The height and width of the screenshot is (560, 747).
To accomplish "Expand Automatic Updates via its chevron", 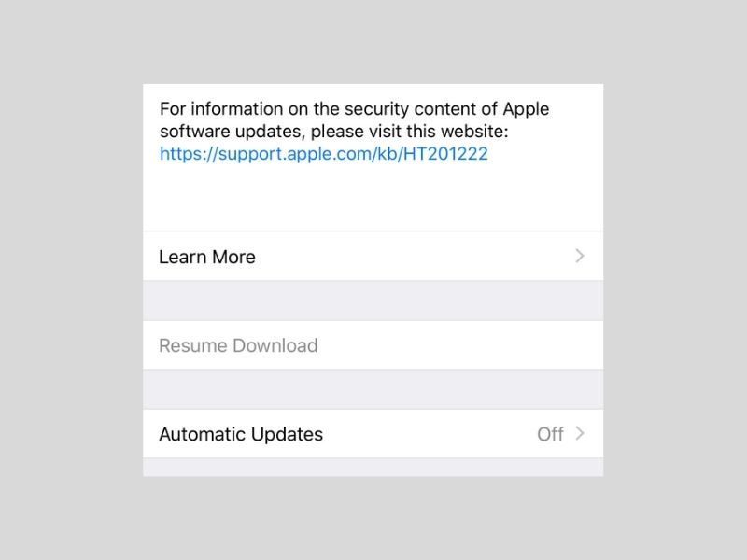I will pos(579,433).
